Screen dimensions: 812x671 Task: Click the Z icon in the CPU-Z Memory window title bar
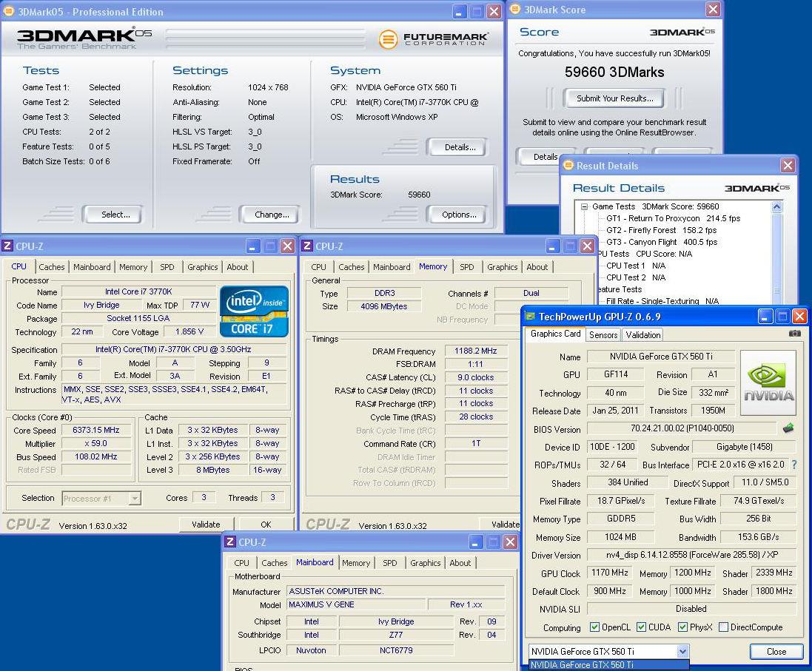coord(306,246)
